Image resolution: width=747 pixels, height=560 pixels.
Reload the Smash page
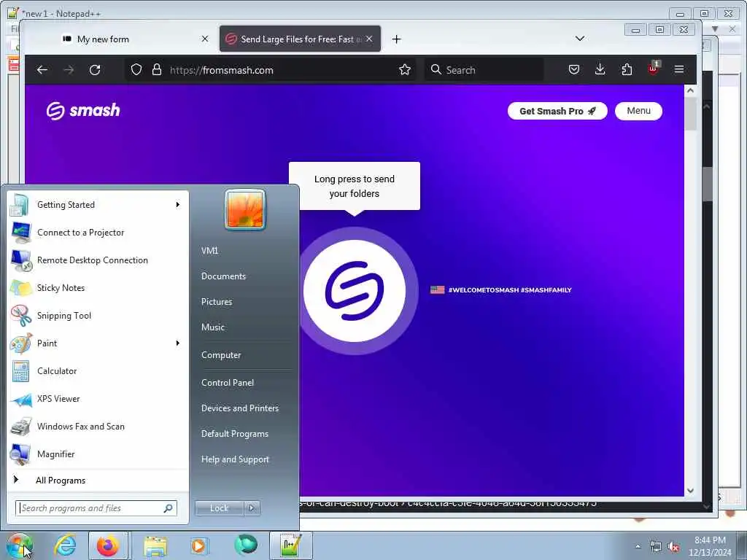[95, 70]
